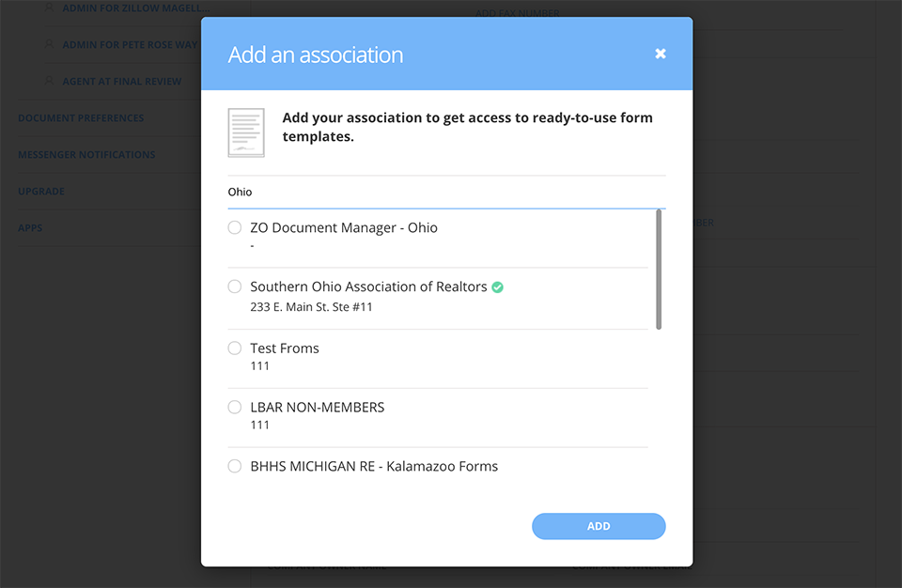Viewport: 902px width, 588px height.
Task: Click the green verified badge on Southern Ohio Association
Action: (x=497, y=286)
